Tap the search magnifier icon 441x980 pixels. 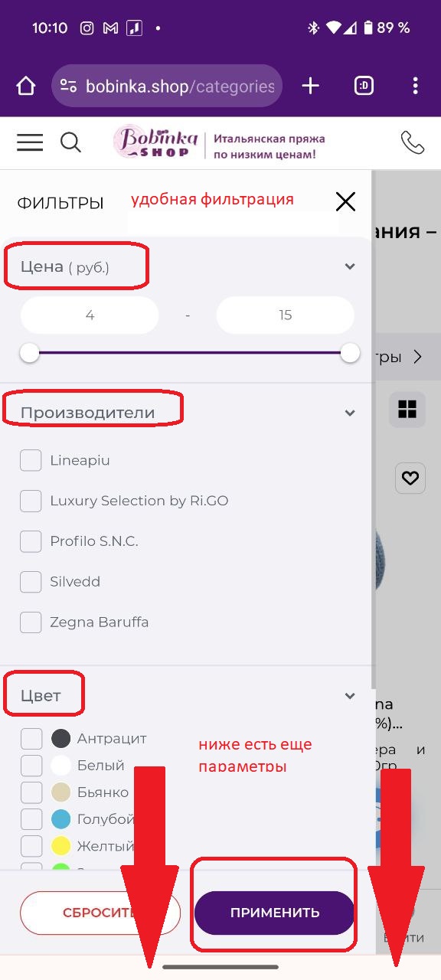pos(70,142)
